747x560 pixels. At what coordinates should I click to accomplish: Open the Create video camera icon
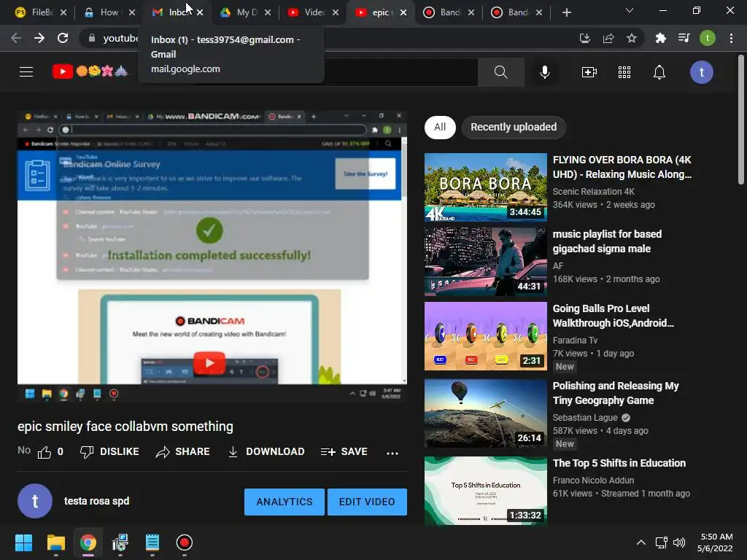point(589,72)
